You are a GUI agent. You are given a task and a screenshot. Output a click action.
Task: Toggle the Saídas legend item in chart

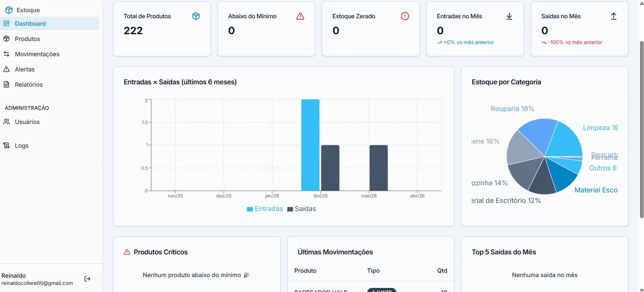(302, 209)
